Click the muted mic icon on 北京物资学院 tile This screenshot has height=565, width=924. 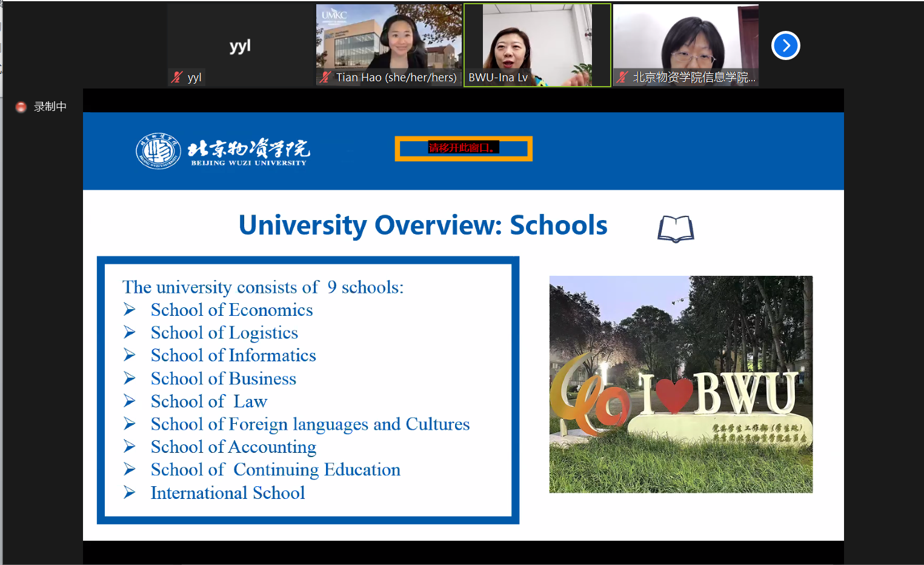(622, 77)
